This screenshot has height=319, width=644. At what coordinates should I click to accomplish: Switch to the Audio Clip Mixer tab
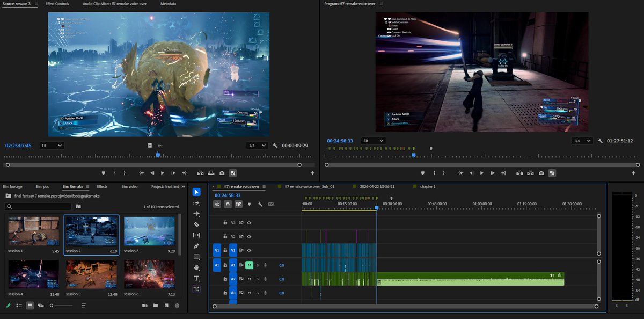point(115,4)
